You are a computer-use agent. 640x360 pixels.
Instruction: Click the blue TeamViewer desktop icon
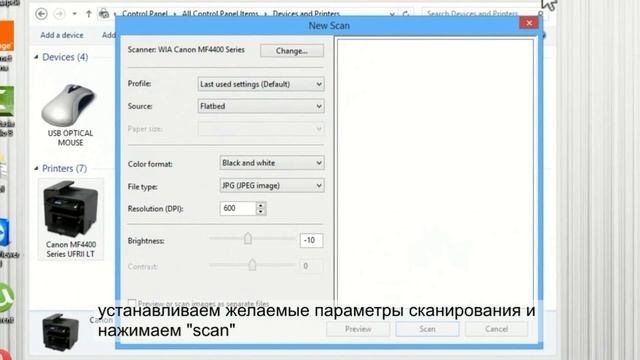[4, 233]
